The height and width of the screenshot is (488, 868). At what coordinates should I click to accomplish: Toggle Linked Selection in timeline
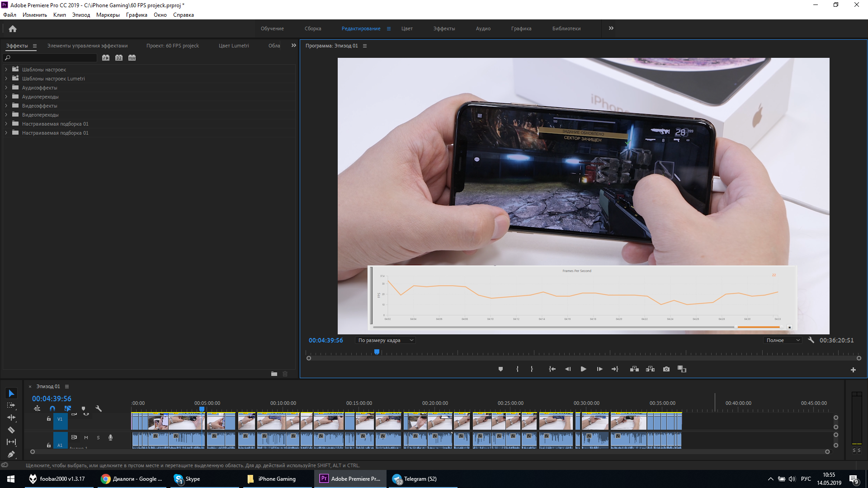68,408
